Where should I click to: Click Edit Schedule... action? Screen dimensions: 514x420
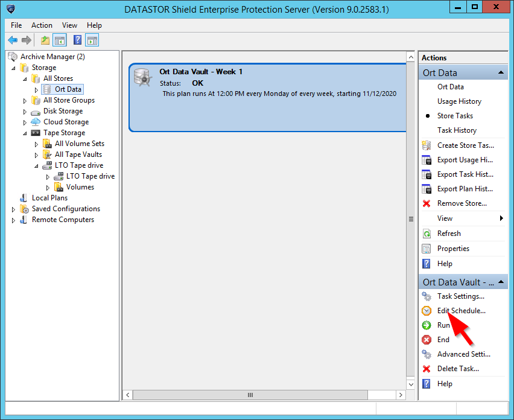point(462,311)
